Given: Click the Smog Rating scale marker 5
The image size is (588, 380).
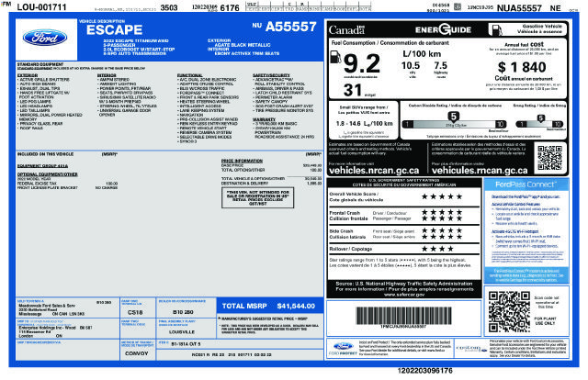Looking at the screenshot, I should tap(540, 118).
